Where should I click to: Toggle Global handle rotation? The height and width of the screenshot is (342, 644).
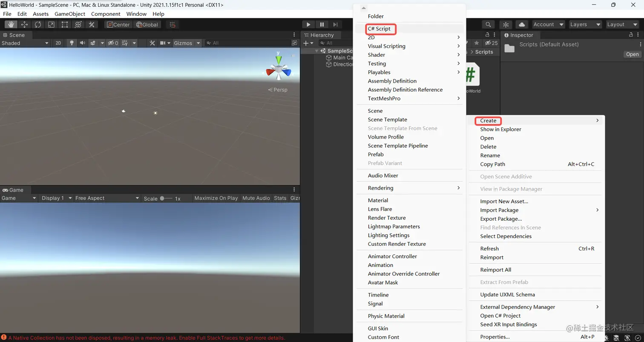147,25
